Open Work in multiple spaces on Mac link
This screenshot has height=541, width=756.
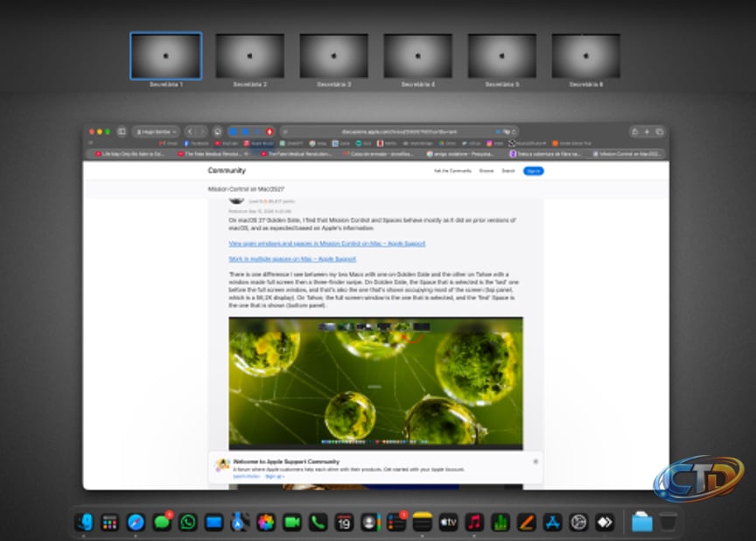coord(292,259)
